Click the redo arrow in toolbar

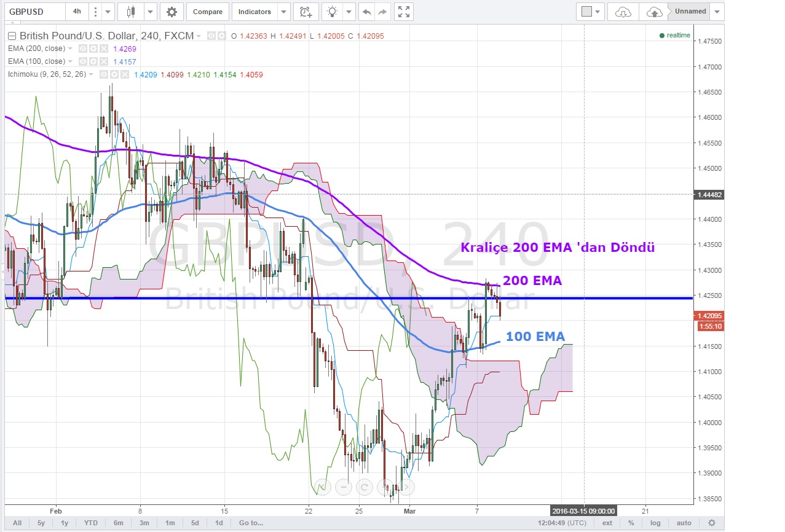382,12
